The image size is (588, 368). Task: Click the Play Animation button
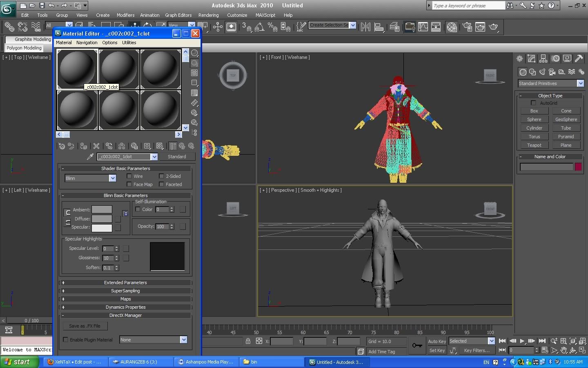pyautogui.click(x=522, y=341)
